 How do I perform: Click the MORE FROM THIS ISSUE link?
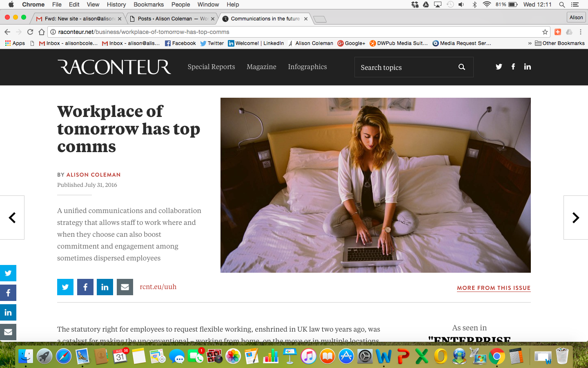(493, 288)
